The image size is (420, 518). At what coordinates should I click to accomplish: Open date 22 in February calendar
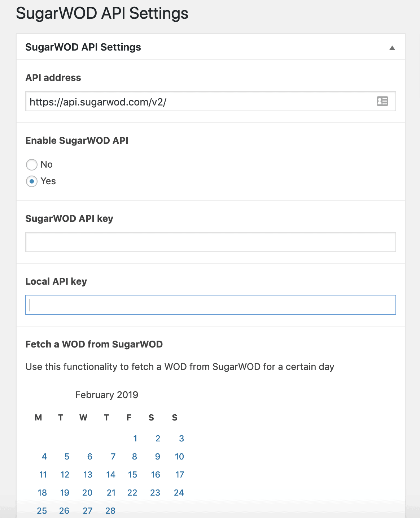[132, 493]
